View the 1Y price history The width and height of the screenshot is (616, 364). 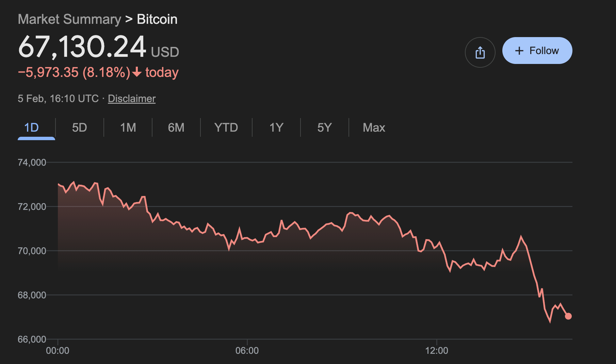click(276, 128)
